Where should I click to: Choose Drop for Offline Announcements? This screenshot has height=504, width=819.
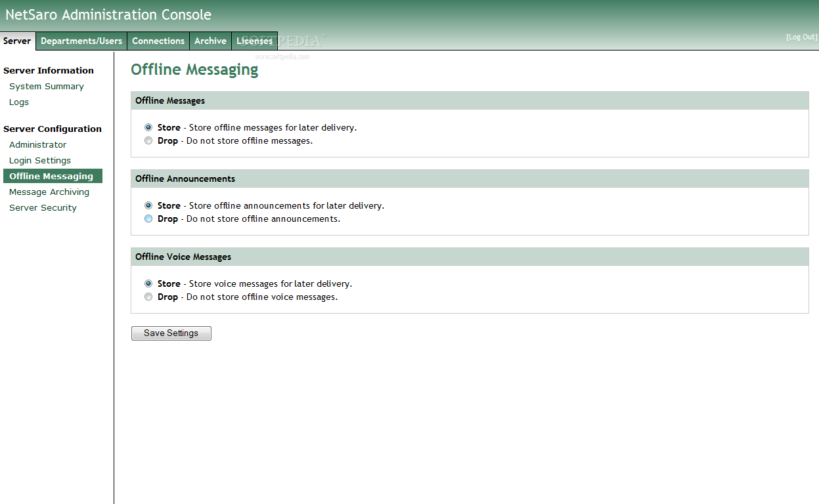click(148, 219)
